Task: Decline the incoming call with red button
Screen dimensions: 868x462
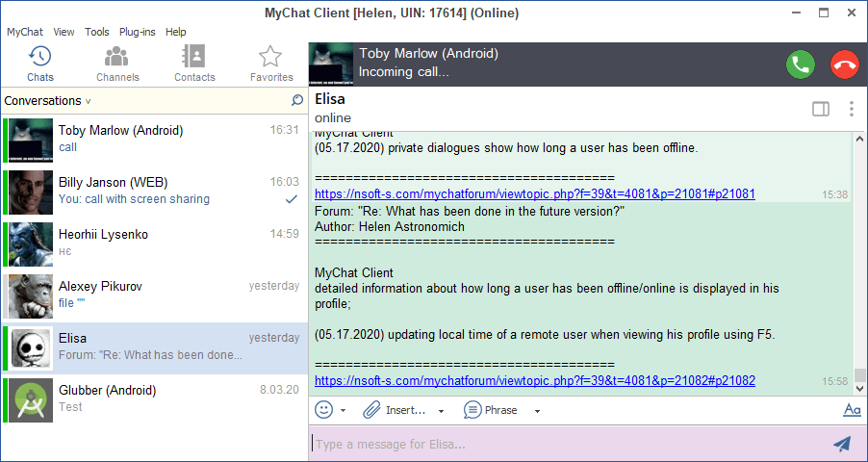Action: [845, 64]
